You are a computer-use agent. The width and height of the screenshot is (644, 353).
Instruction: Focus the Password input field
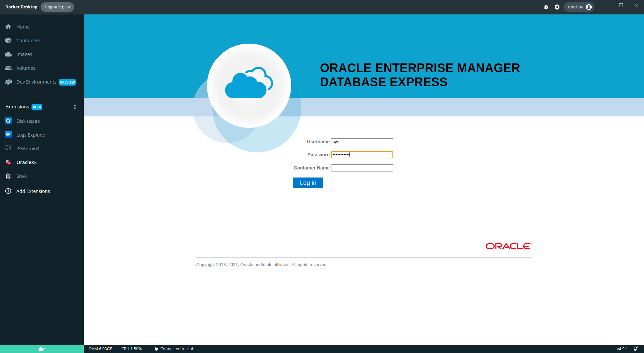coord(362,155)
